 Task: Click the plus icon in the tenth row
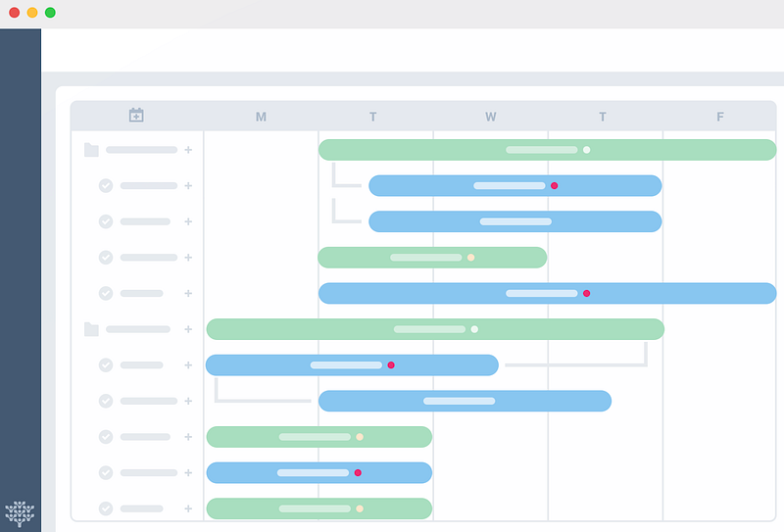coord(188,472)
